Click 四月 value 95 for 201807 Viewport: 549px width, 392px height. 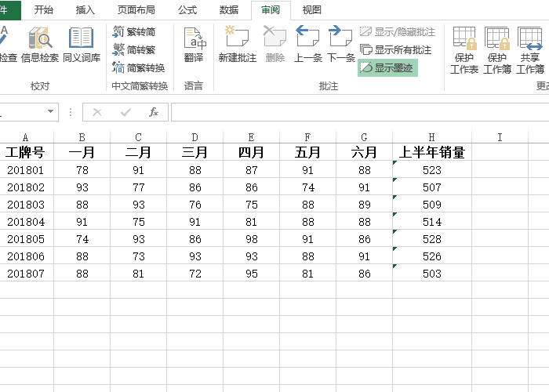pos(252,274)
